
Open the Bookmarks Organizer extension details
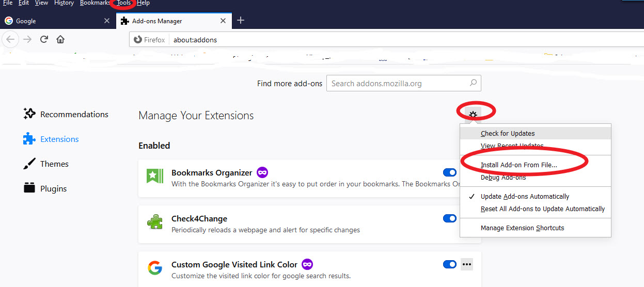coord(212,172)
